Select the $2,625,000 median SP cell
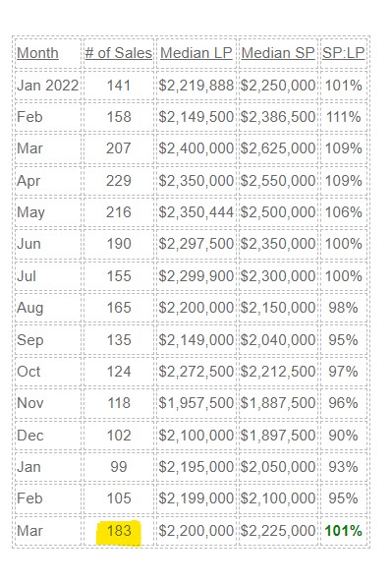 coord(278,148)
